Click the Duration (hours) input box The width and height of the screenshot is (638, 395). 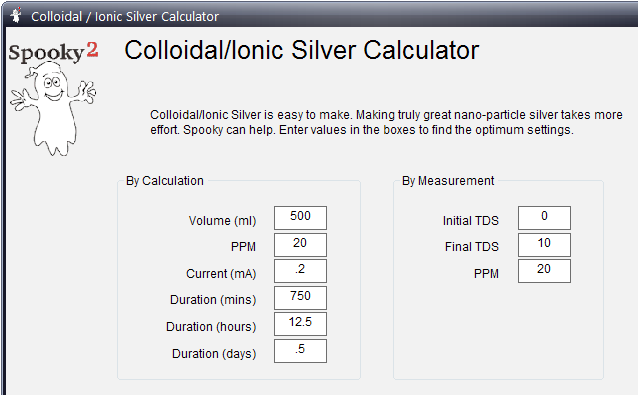[300, 324]
